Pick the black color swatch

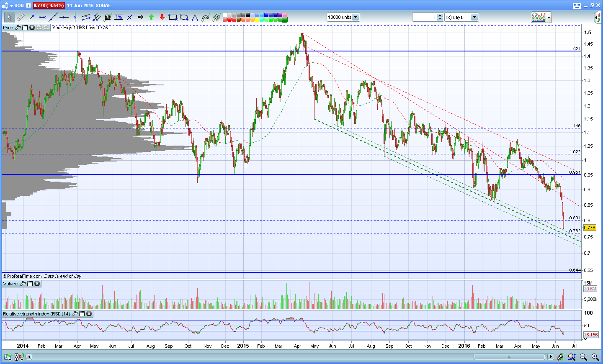click(x=248, y=15)
